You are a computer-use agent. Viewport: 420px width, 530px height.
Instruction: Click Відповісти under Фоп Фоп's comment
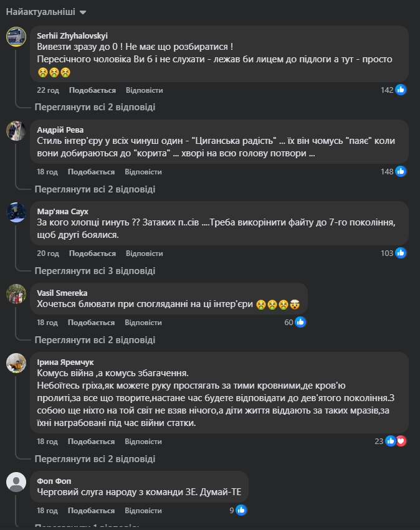pyautogui.click(x=143, y=511)
